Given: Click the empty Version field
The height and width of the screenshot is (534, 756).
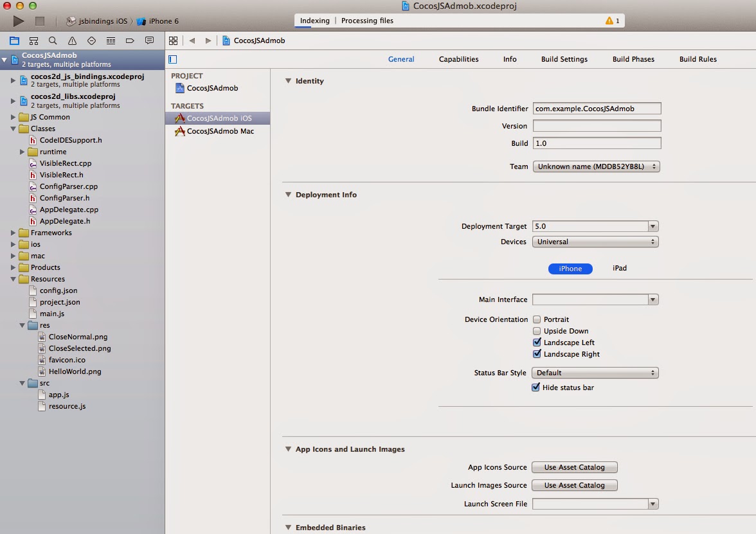Looking at the screenshot, I should [x=597, y=126].
